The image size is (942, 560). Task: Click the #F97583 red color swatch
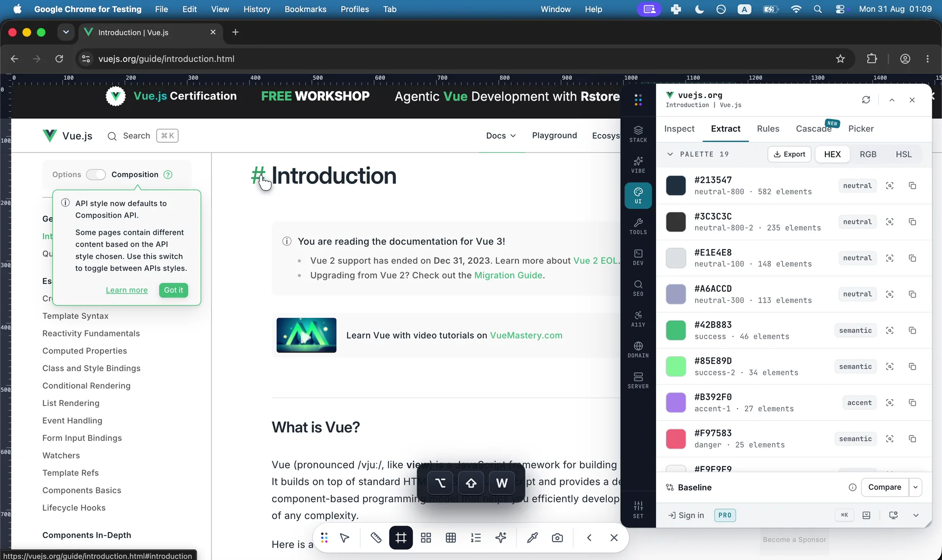(x=676, y=439)
